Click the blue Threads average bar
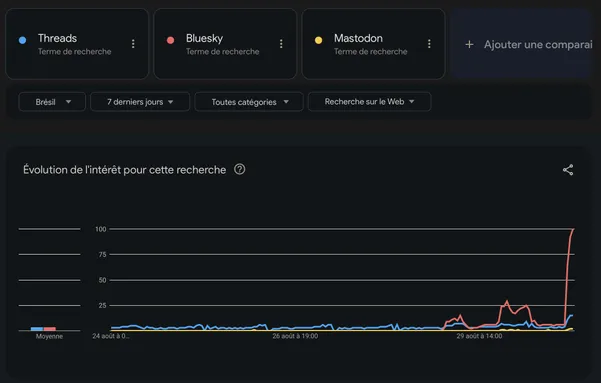Viewport: 601px width, 383px height. click(x=37, y=329)
